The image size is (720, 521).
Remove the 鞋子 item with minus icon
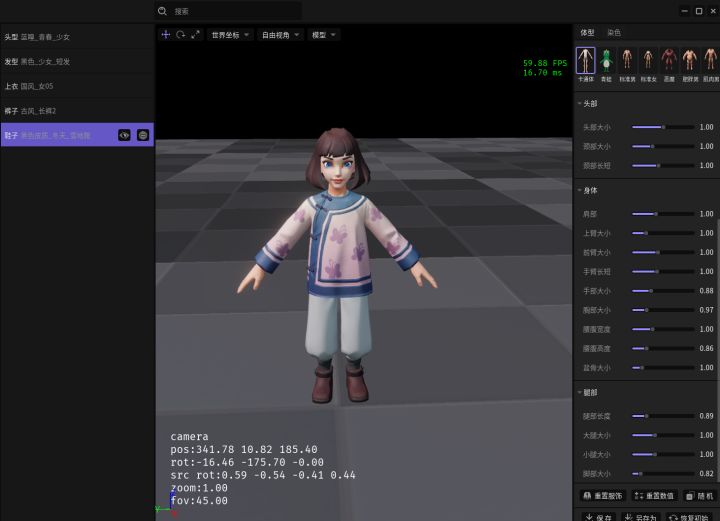143,135
